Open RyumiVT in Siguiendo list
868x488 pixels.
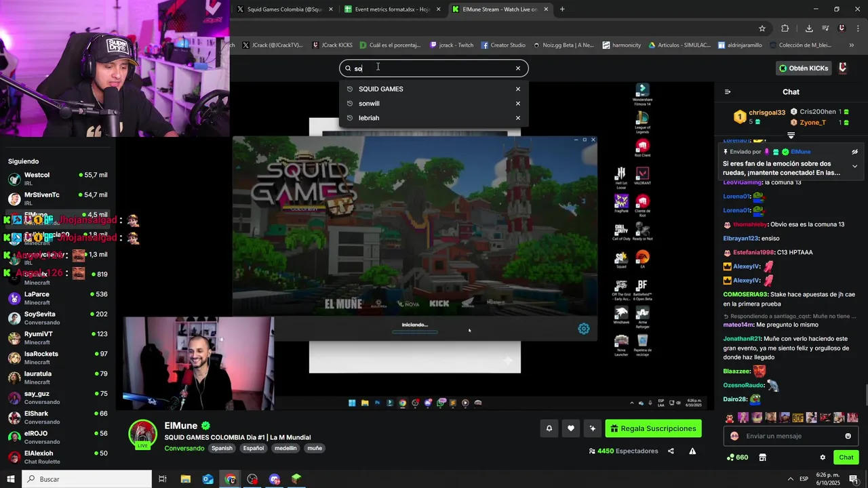tap(58, 338)
